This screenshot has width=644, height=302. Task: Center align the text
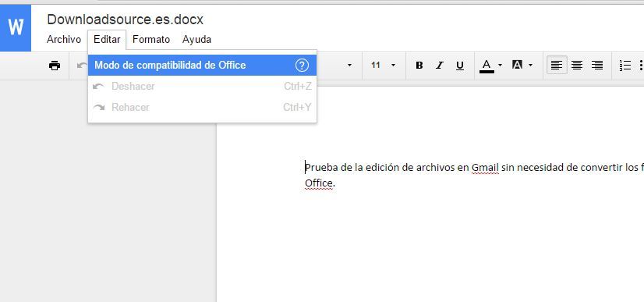[577, 66]
